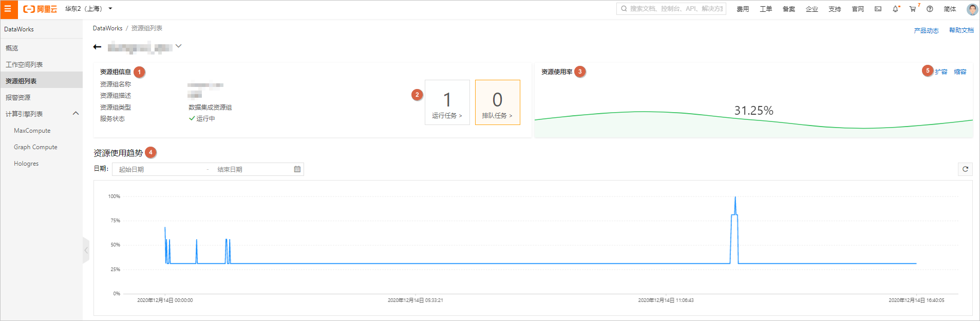Click 资源组列表 breadcrumb text
The height and width of the screenshot is (321, 980).
(x=146, y=28)
